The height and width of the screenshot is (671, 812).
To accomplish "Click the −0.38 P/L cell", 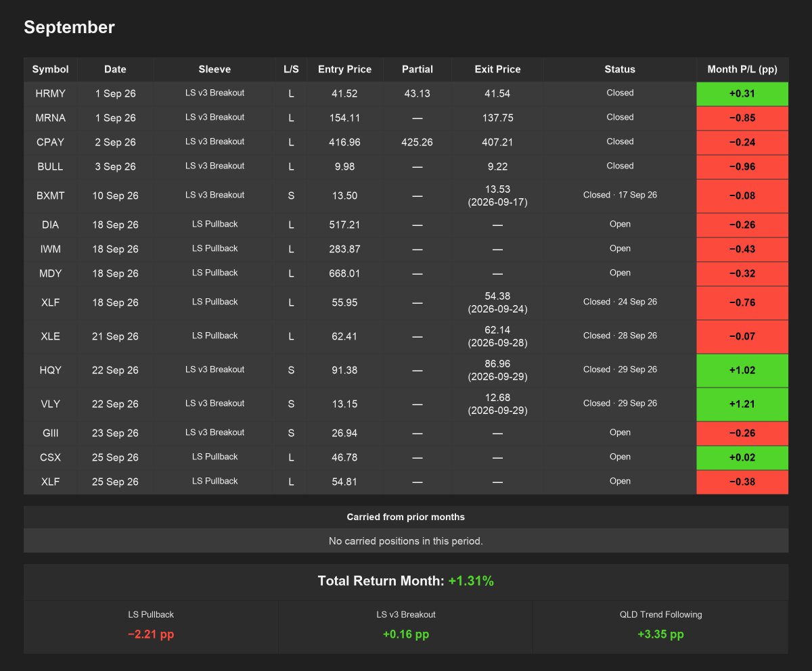I will 742,482.
